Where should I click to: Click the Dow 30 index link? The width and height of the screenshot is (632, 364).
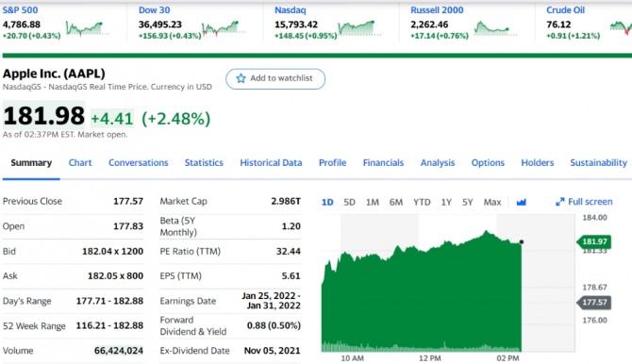[155, 10]
